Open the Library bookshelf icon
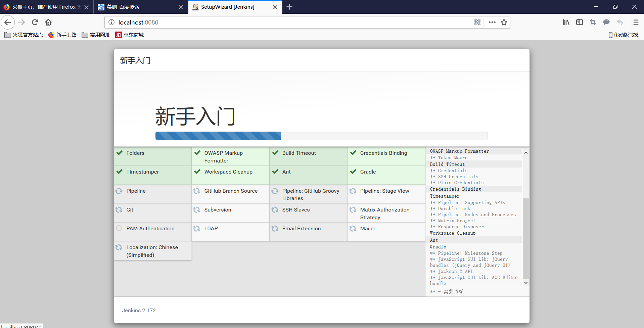 (566, 22)
